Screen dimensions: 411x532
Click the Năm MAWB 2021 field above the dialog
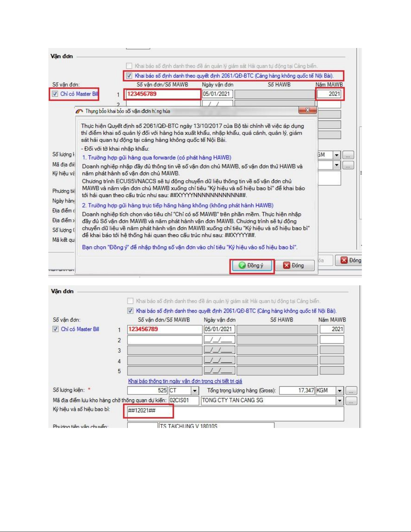[329, 94]
